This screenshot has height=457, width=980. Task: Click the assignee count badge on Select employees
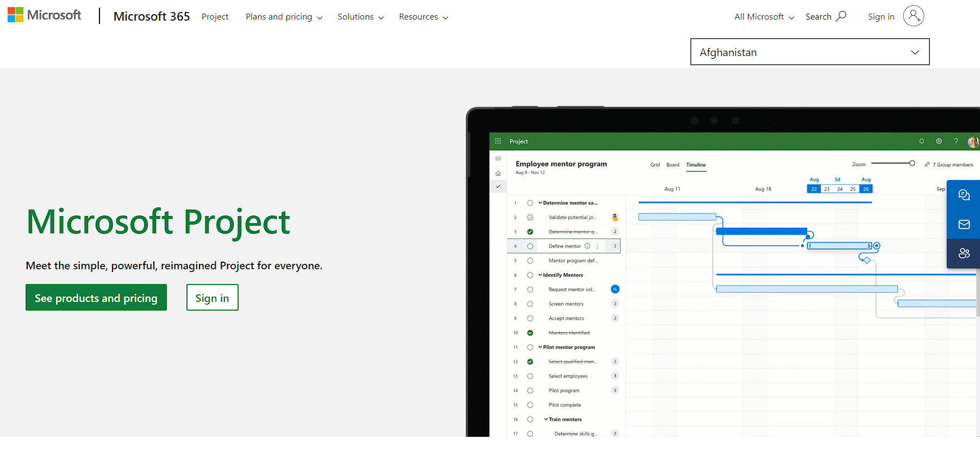click(x=615, y=375)
